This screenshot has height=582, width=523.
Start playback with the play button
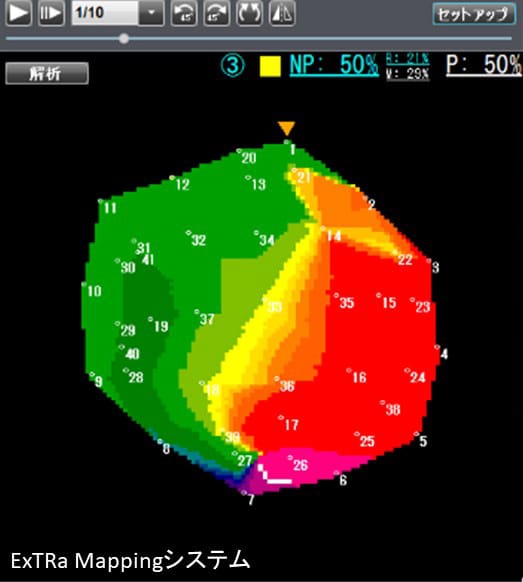point(18,13)
